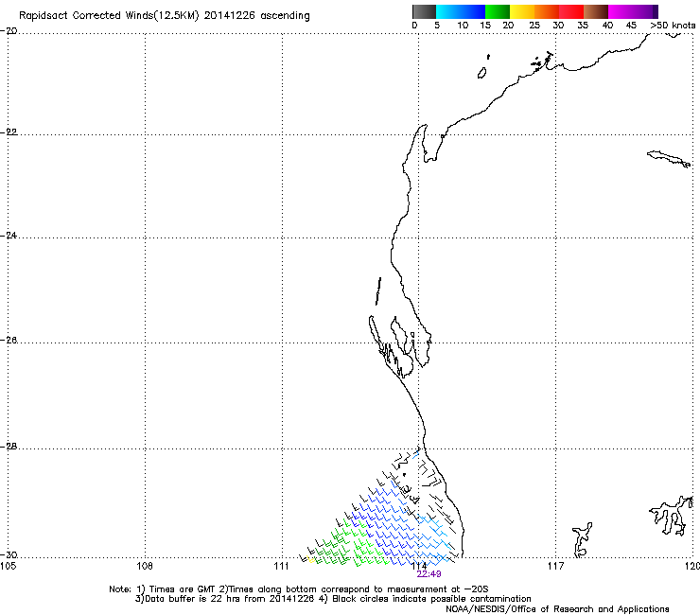Click the small oval island near top coast
Image resolution: width=700 pixels, height=615 pixels.
[x=481, y=73]
